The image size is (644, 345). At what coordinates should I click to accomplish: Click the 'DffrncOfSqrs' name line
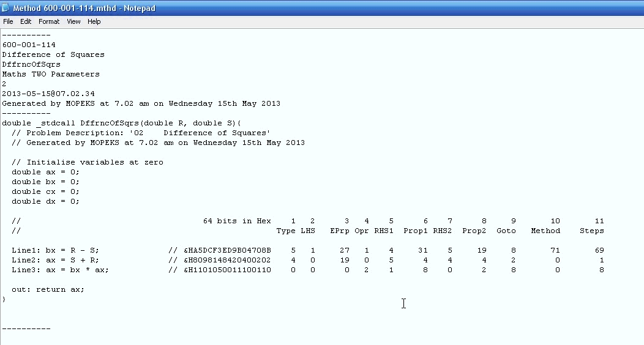(31, 64)
